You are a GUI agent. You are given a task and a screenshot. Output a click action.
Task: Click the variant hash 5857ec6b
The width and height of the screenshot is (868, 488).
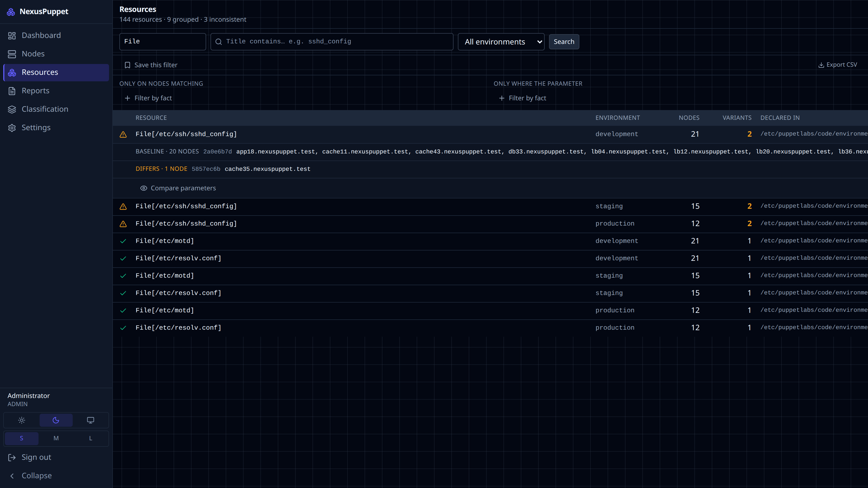click(x=206, y=169)
